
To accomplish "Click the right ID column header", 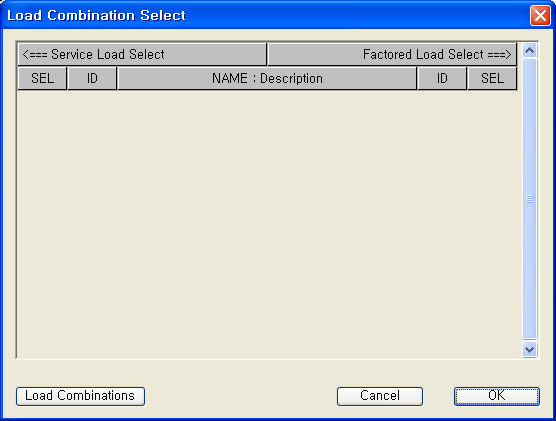I will 442,78.
